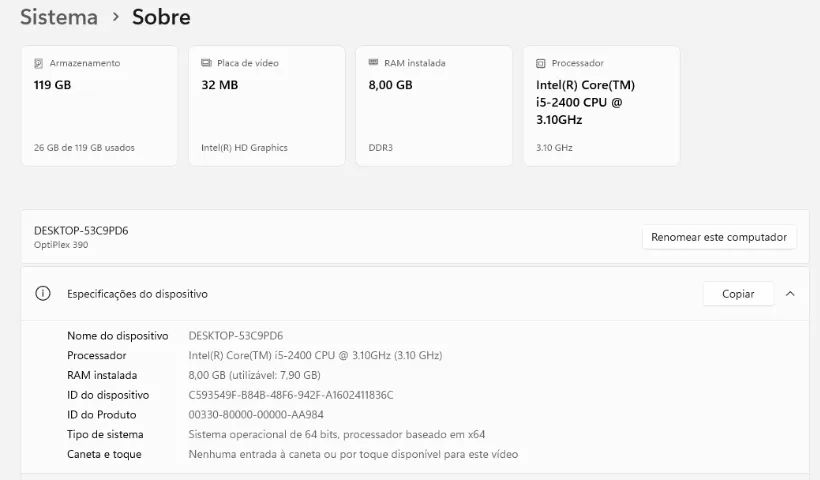
Task: Collapse the Especificações do dispositivo section
Action: coord(790,294)
